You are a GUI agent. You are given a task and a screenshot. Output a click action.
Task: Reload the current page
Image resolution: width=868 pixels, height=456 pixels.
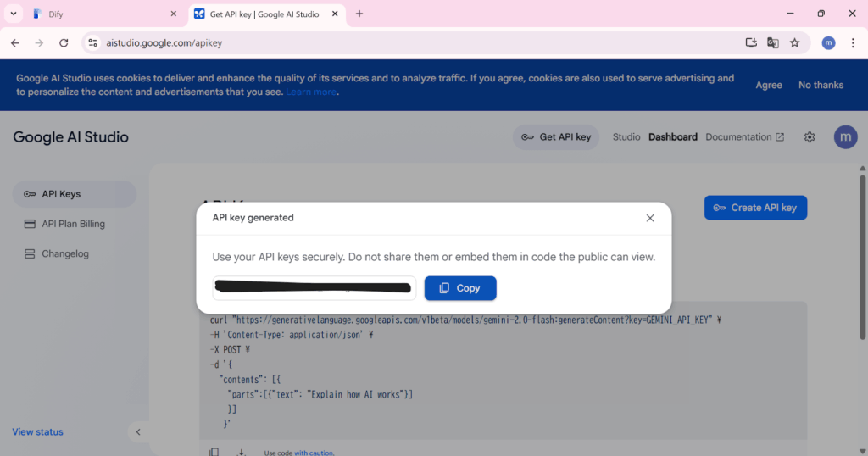[64, 42]
